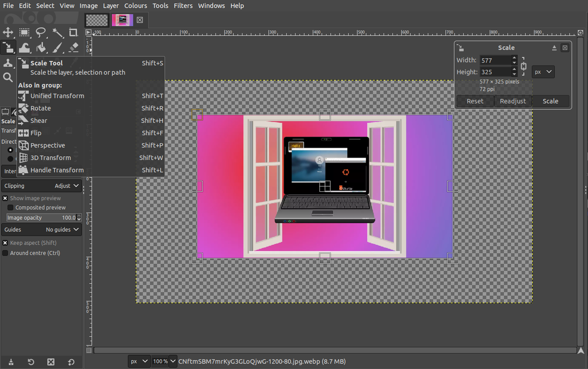Image resolution: width=588 pixels, height=369 pixels.
Task: Activate the Free Select lasso tool
Action: pos(41,32)
